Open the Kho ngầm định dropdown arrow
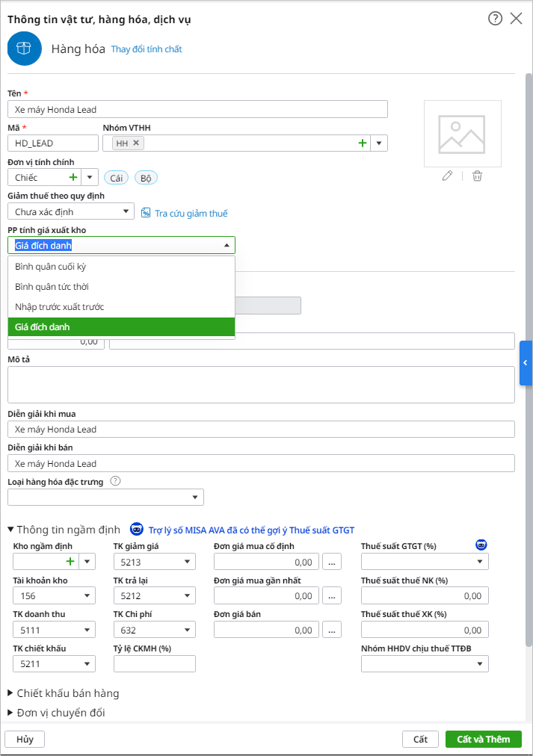533x756 pixels. (87, 562)
